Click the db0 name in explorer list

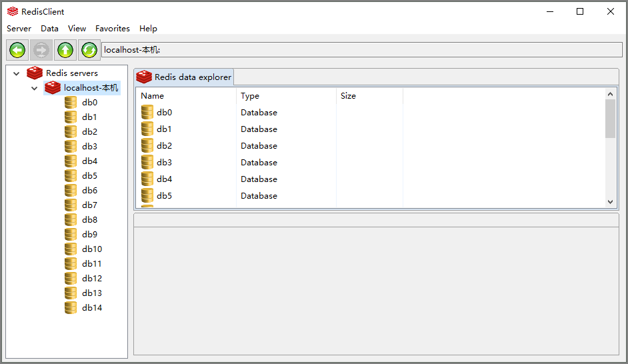click(x=164, y=113)
